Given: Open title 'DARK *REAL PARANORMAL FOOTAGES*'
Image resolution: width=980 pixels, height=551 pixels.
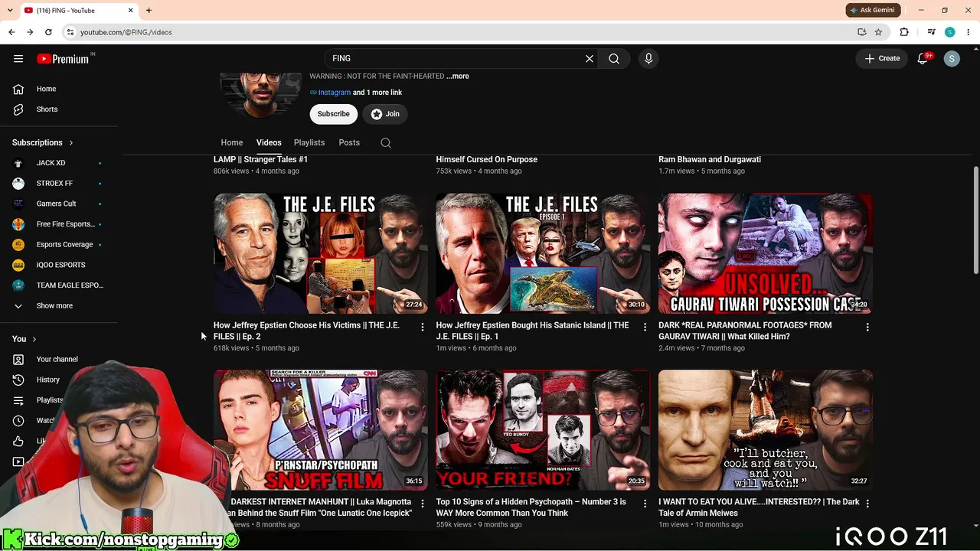Looking at the screenshot, I should 745,331.
